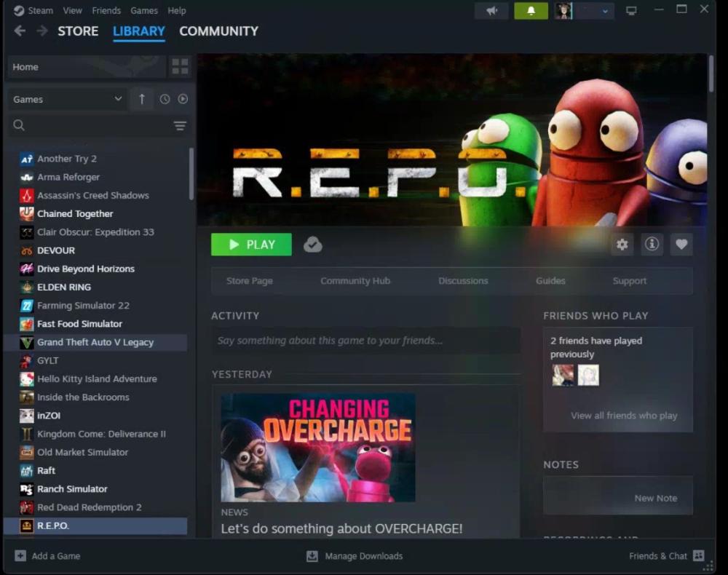The width and height of the screenshot is (728, 575).
Task: Switch to the STORE tab
Action: coord(78,31)
